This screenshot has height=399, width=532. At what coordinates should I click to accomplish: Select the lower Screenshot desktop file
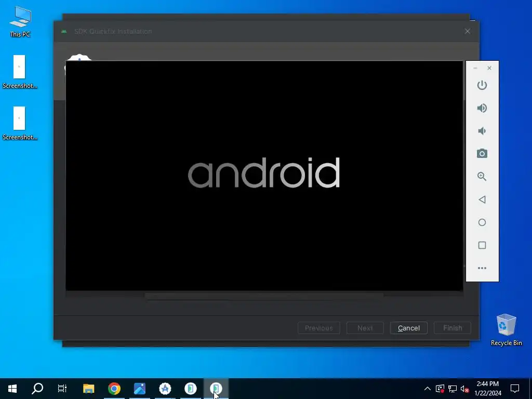pyautogui.click(x=20, y=124)
